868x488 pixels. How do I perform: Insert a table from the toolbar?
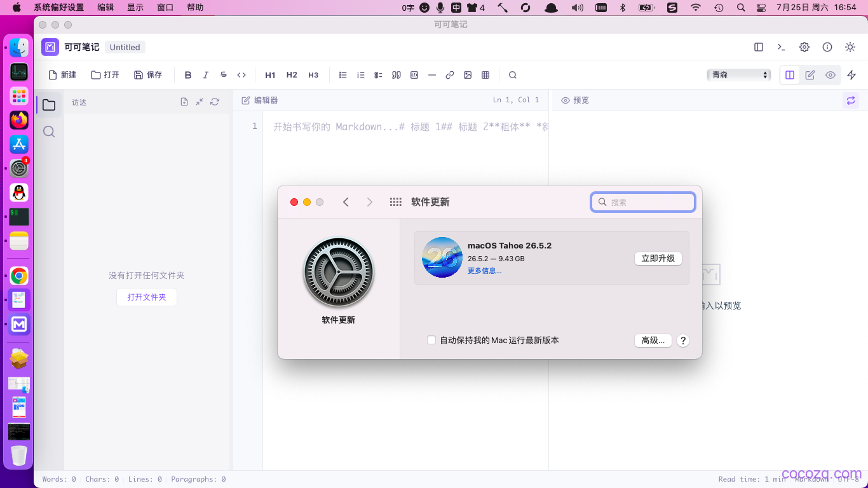coord(485,75)
